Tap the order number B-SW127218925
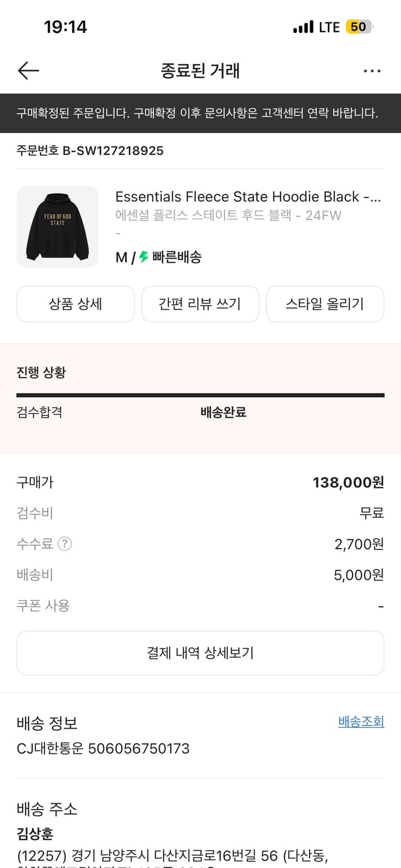Screen dimensions: 401x868 90,151
